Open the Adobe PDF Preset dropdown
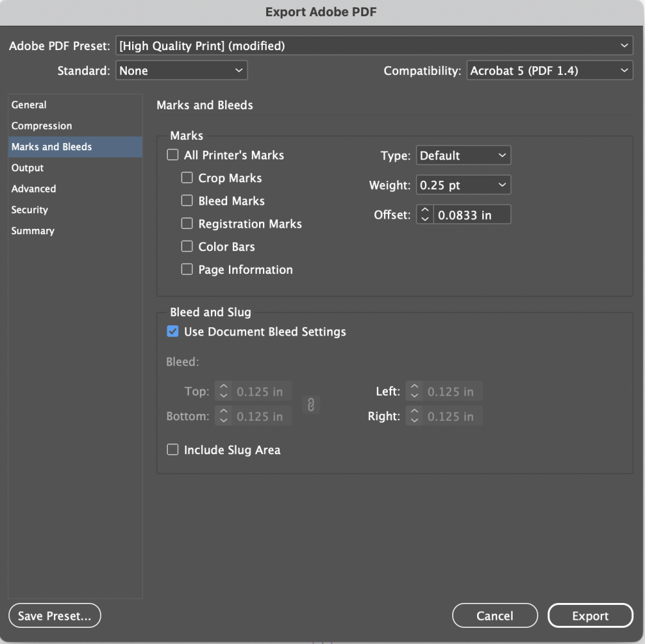Image resolution: width=645 pixels, height=644 pixels. [x=374, y=45]
